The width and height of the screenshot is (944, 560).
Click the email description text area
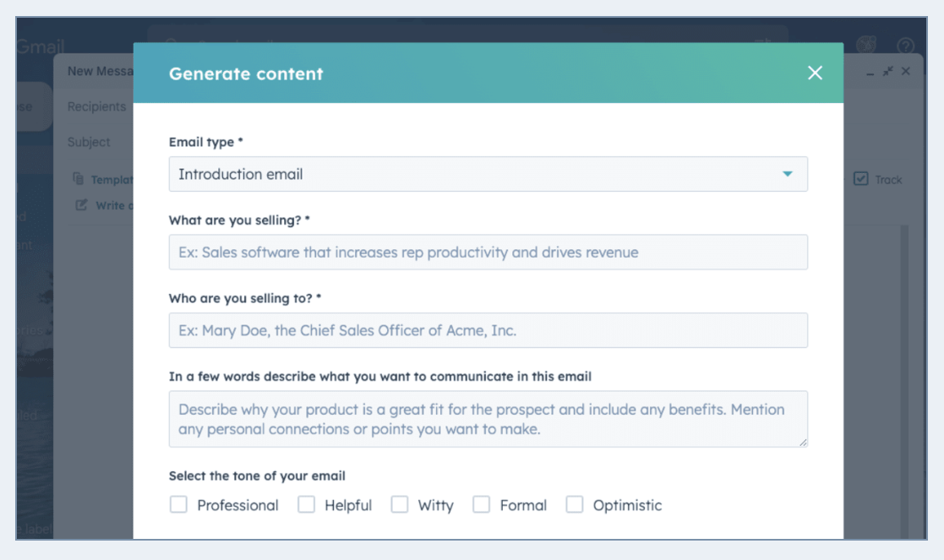point(488,419)
